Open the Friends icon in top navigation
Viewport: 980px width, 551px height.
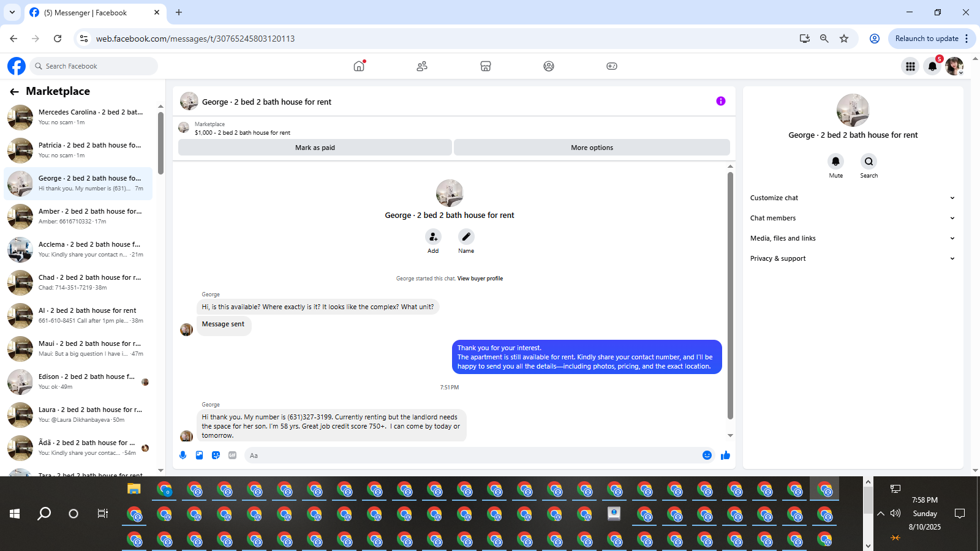click(422, 66)
